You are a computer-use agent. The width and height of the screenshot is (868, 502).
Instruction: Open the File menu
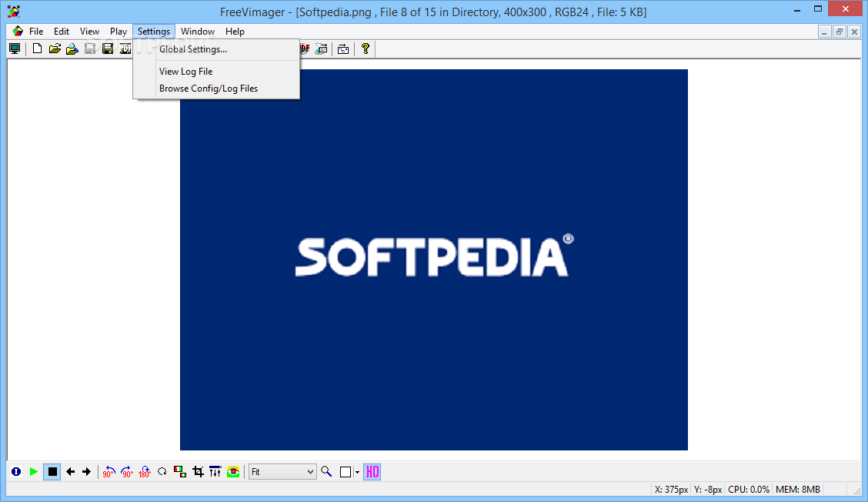tap(36, 32)
